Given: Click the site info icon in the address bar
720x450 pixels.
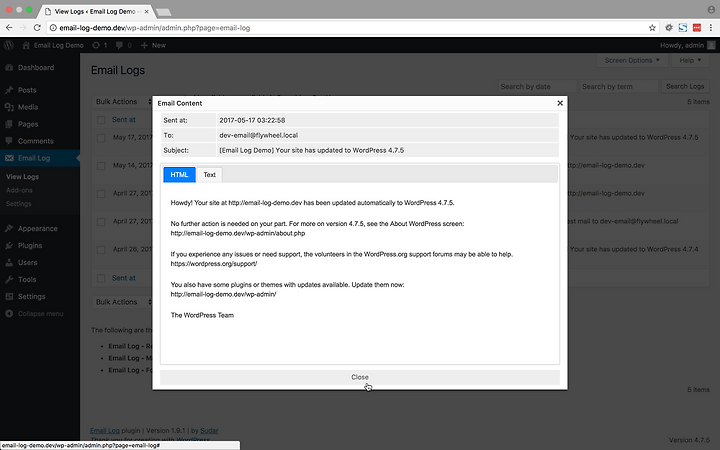Looking at the screenshot, I should pos(53,28).
